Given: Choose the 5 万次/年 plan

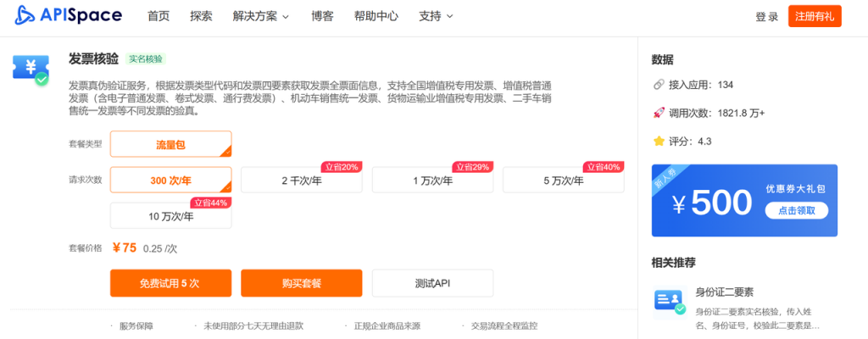Looking at the screenshot, I should click(563, 180).
